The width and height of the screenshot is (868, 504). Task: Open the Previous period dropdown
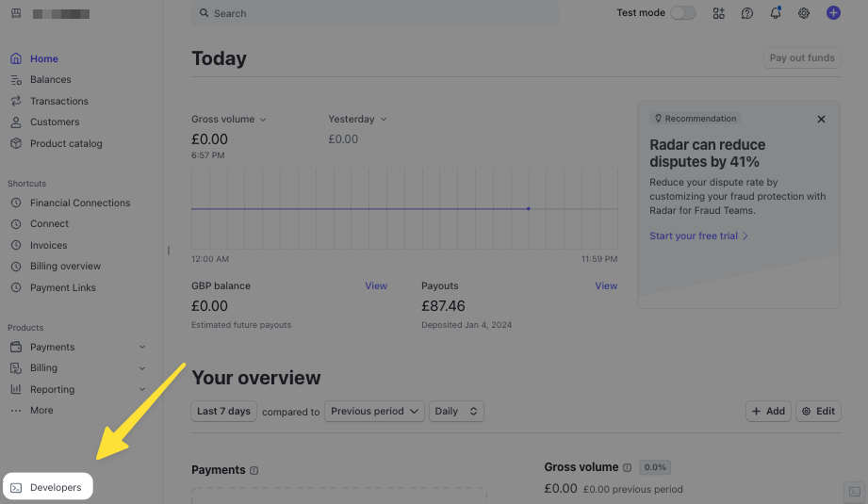(x=374, y=412)
